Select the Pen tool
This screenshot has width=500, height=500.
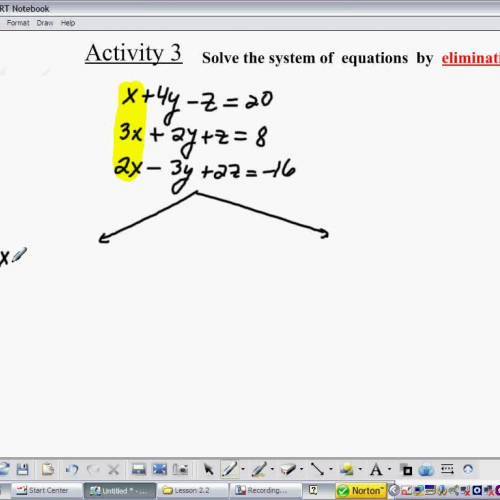[230, 470]
